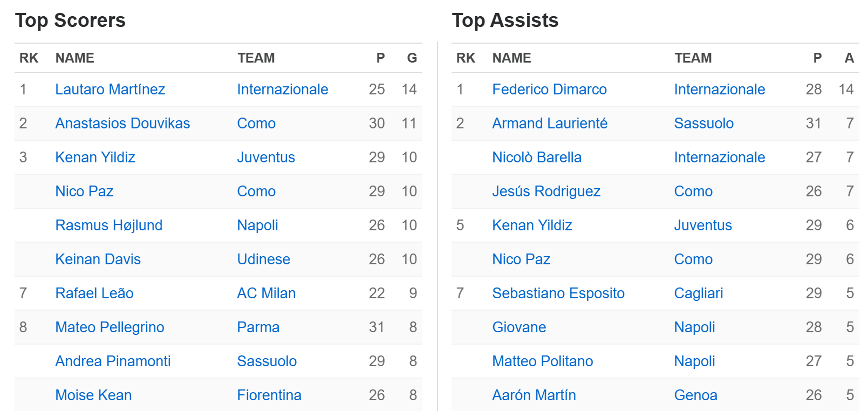Open Sebastiano Esposito profile link
The height and width of the screenshot is (411, 868).
point(558,293)
